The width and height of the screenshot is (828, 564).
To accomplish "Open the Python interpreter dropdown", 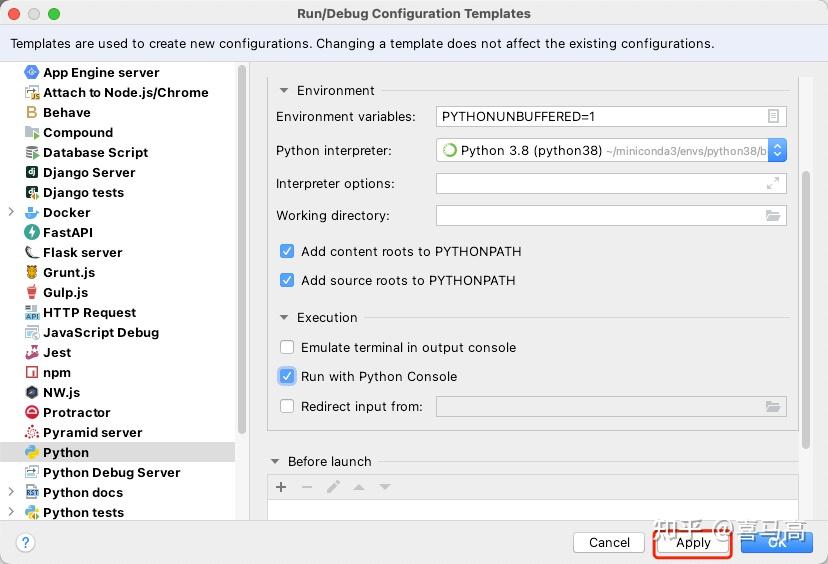I will click(x=777, y=151).
